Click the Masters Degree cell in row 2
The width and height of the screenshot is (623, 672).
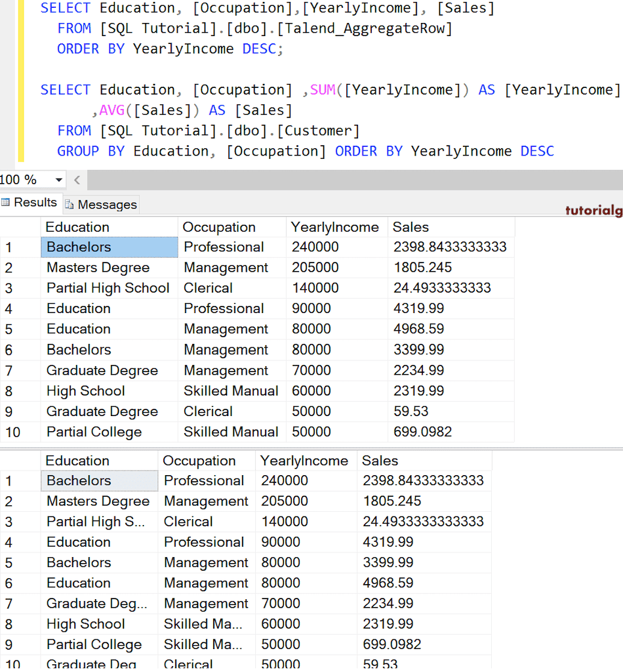tap(98, 267)
